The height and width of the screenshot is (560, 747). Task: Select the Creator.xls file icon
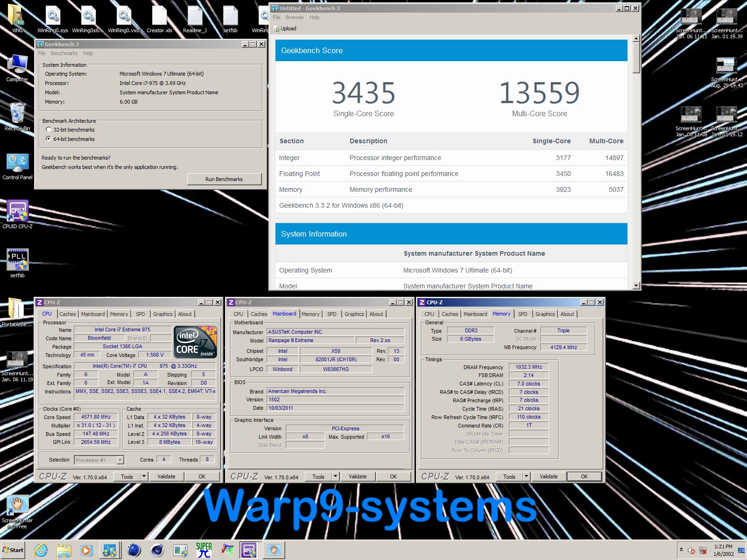click(159, 20)
